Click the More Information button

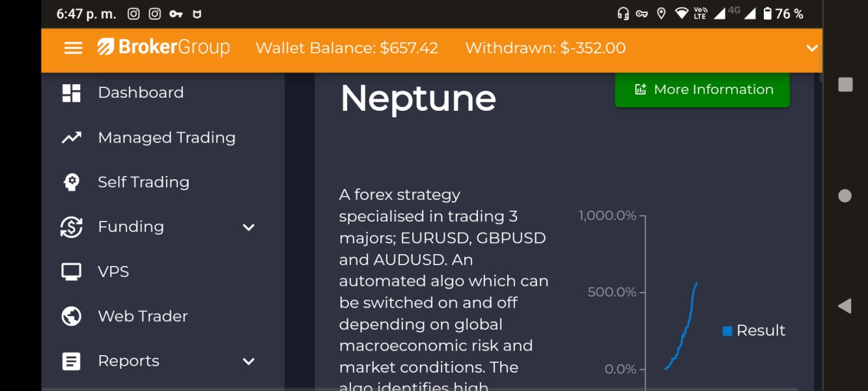tap(702, 90)
